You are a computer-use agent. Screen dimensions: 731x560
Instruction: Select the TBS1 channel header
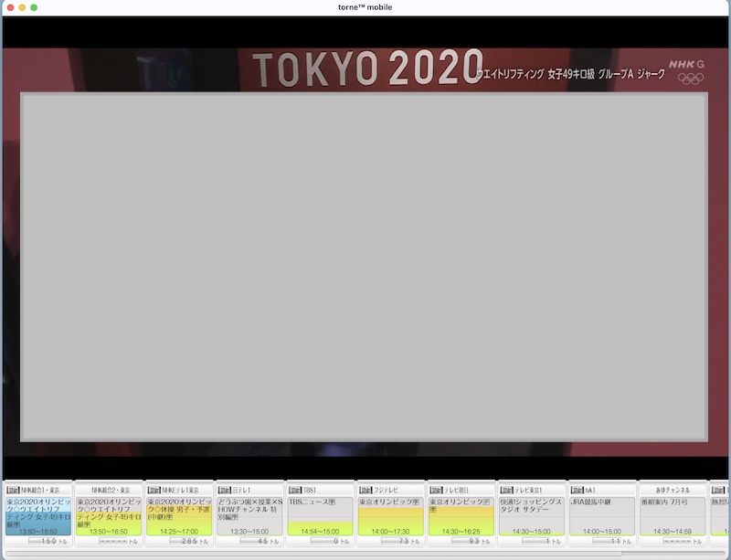coord(320,490)
